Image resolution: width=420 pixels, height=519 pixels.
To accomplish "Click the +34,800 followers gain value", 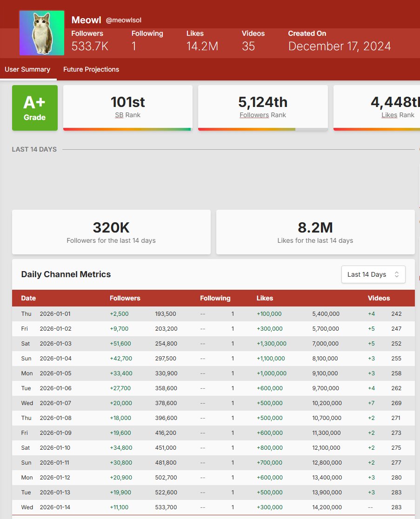I will pyautogui.click(x=121, y=448).
